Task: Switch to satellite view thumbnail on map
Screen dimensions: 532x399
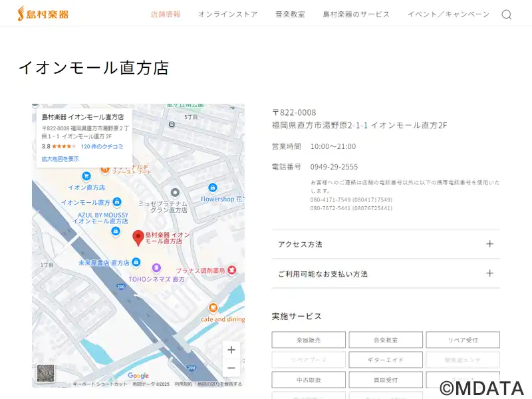Action: tap(46, 373)
